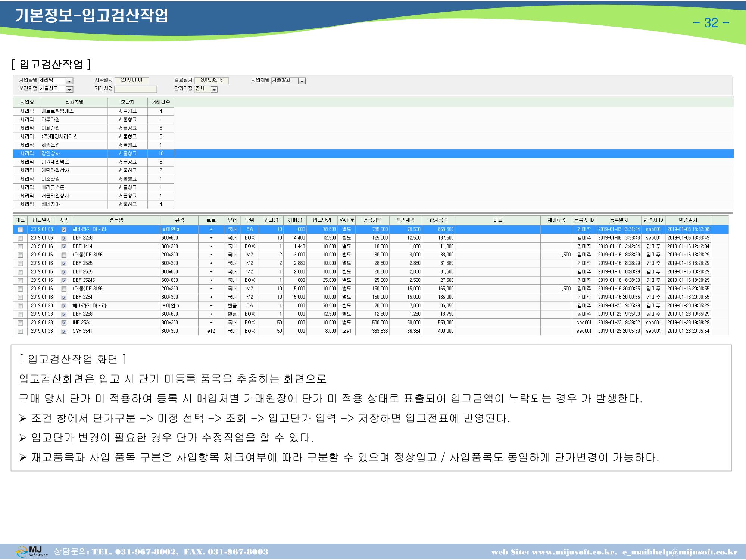Tick the 체크 box on the DBF 25245 row

click(21, 280)
